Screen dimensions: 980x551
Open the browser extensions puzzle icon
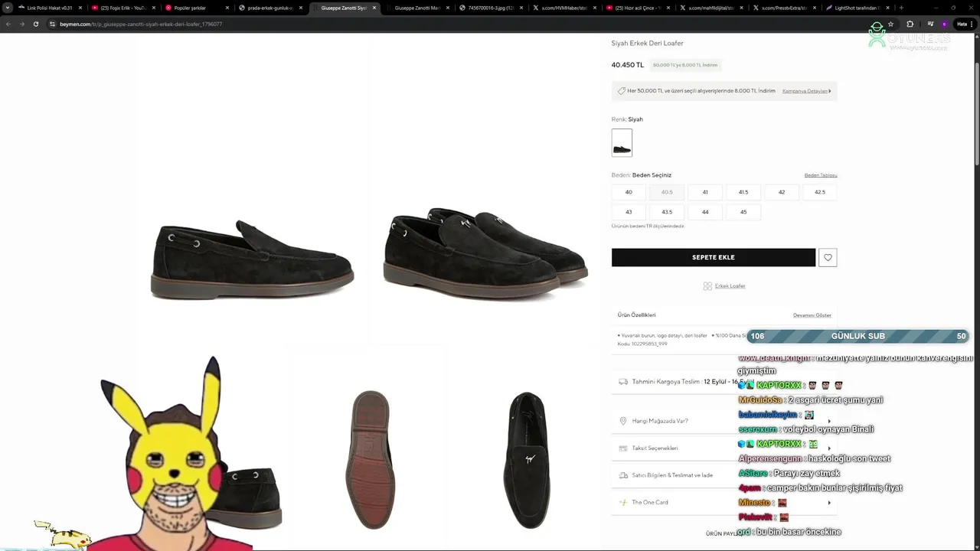[910, 24]
